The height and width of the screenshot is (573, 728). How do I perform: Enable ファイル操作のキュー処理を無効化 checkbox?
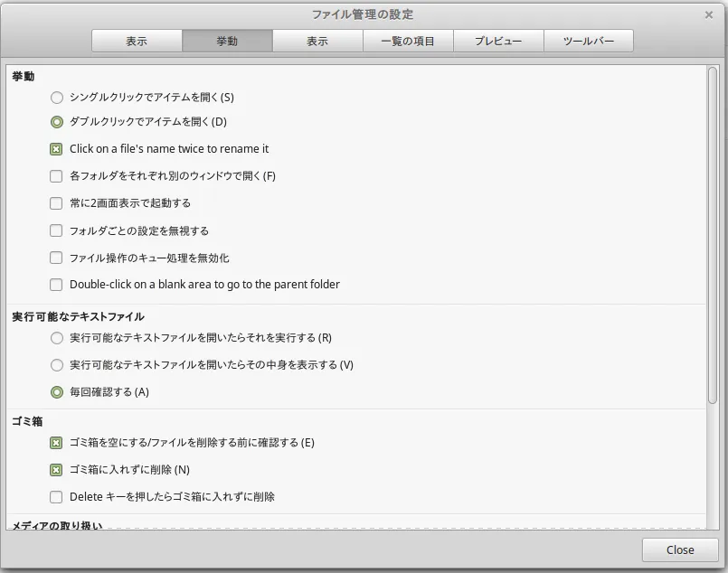(56, 258)
